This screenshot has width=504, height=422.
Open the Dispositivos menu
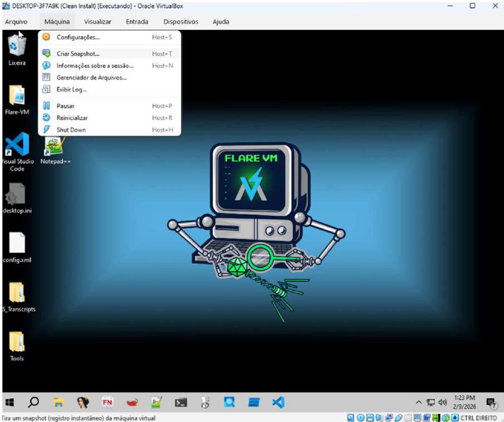[180, 22]
